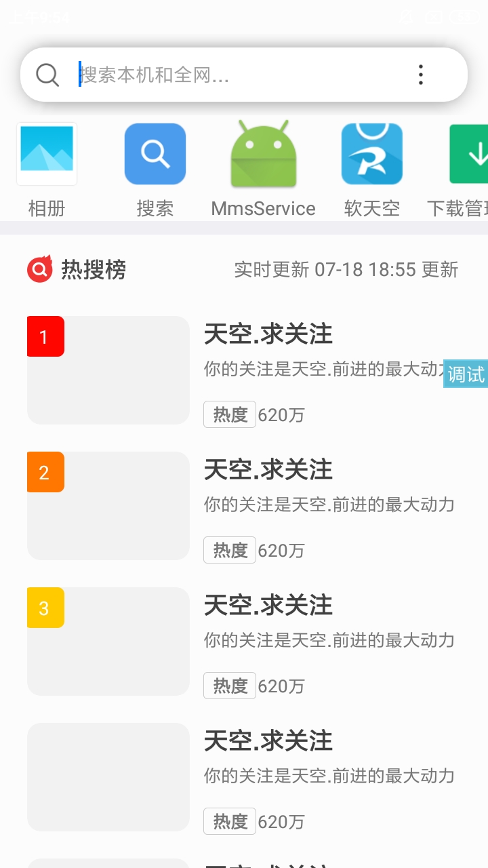Viewport: 488px width, 868px height.
Task: Open the three-dot overflow menu
Action: click(421, 75)
